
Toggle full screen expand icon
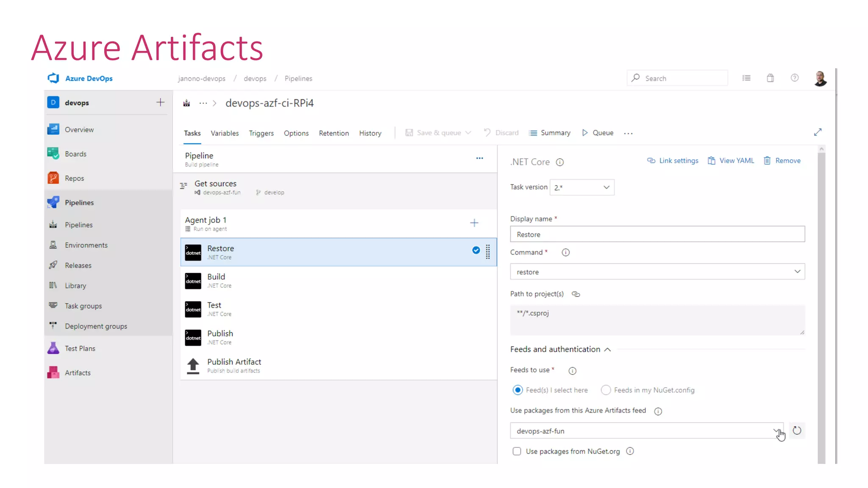818,133
